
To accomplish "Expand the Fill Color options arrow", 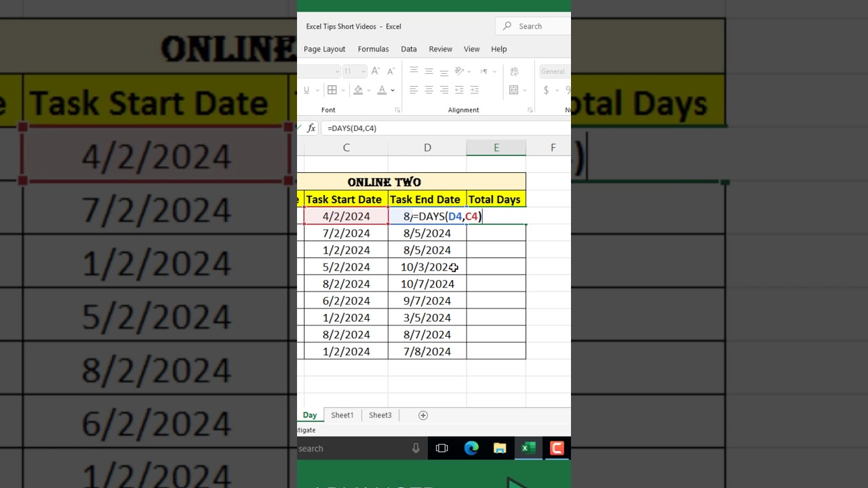I will (370, 90).
